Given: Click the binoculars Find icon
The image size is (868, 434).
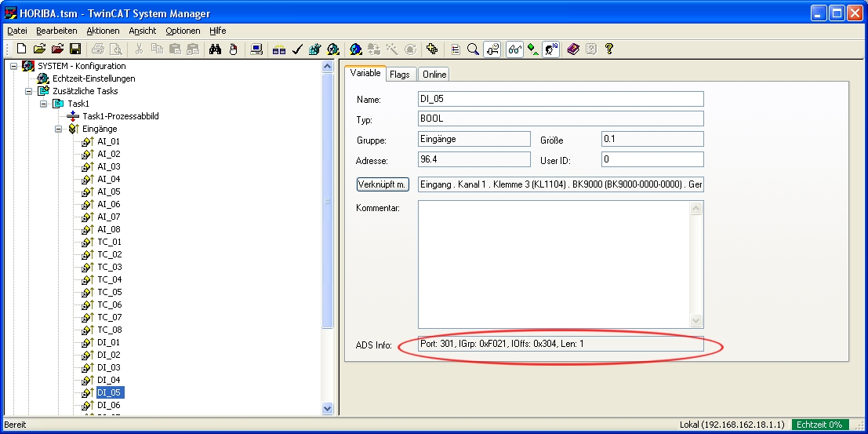Looking at the screenshot, I should [x=216, y=49].
